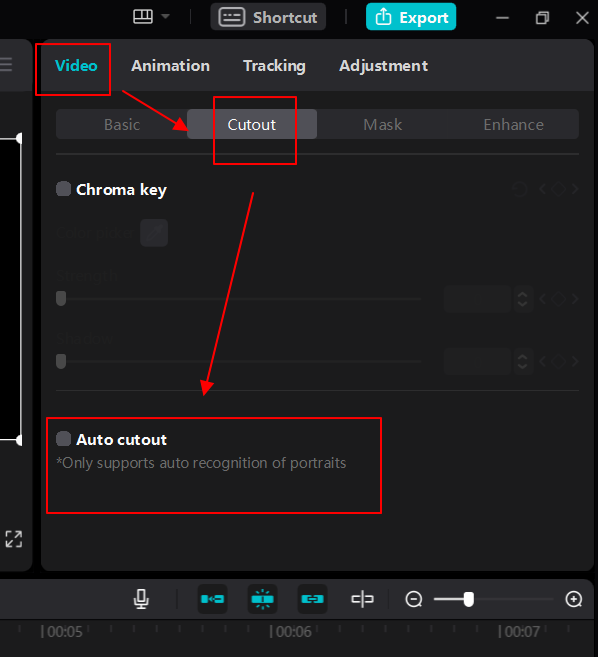Open fullscreen preview with expand icon

[14, 539]
